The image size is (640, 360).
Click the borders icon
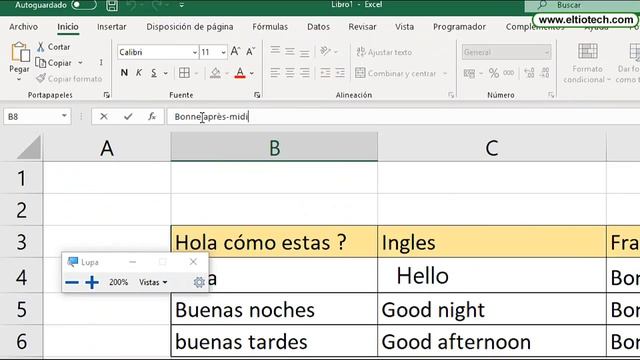(184, 73)
